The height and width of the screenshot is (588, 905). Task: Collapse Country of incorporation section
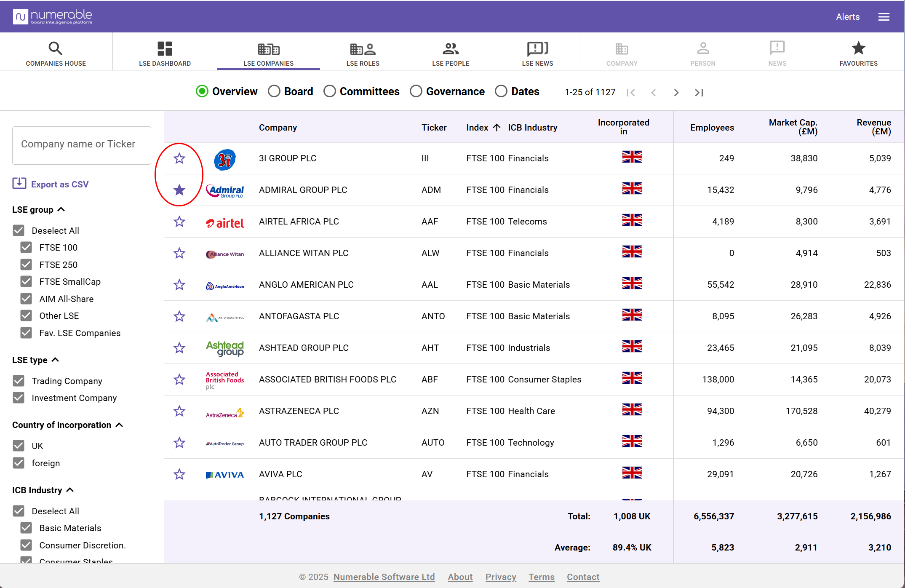coord(119,425)
